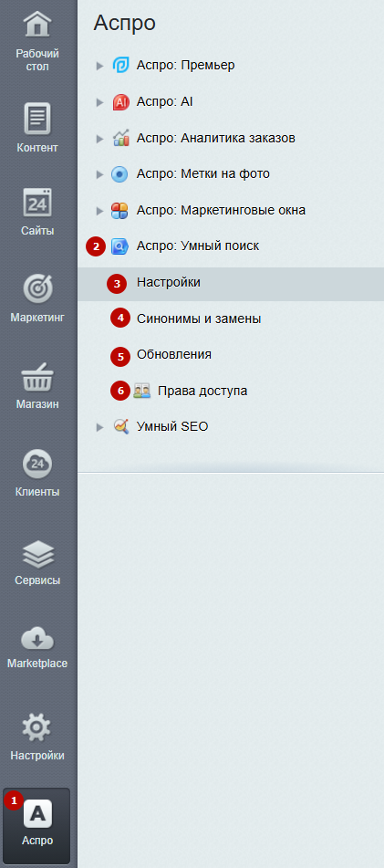Click the Аспро: Аналитика заказов chart icon

tap(120, 138)
